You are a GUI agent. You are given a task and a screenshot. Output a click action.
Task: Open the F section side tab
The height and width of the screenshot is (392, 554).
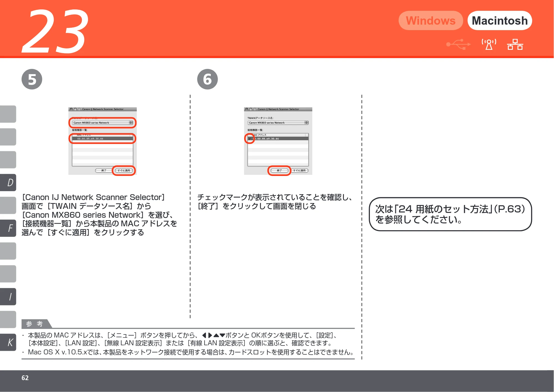[8, 228]
